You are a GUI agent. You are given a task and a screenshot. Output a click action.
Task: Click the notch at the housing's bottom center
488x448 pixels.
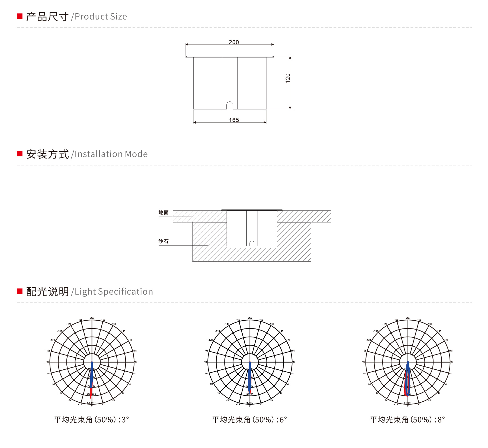pos(230,105)
